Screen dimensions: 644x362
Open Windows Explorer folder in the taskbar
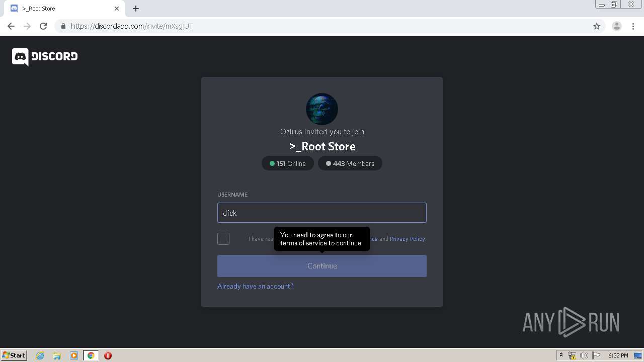click(57, 355)
